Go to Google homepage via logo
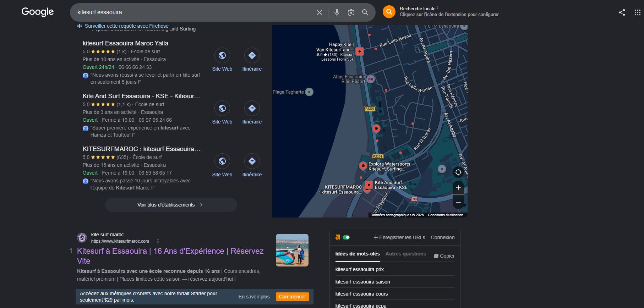Image resolution: width=644 pixels, height=308 pixels. (38, 12)
